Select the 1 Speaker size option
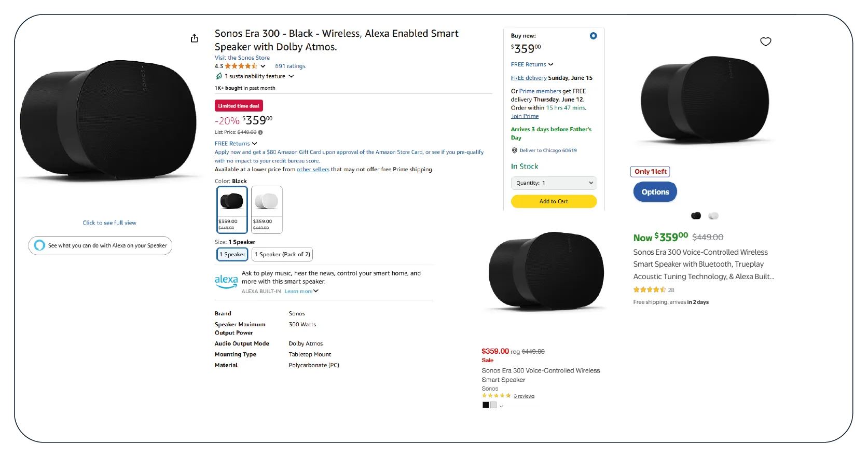 point(232,254)
